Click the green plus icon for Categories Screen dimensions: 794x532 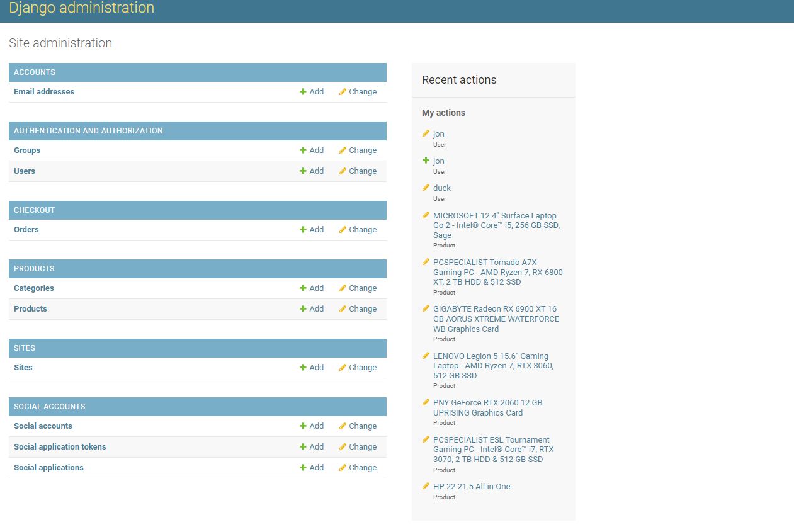(303, 288)
